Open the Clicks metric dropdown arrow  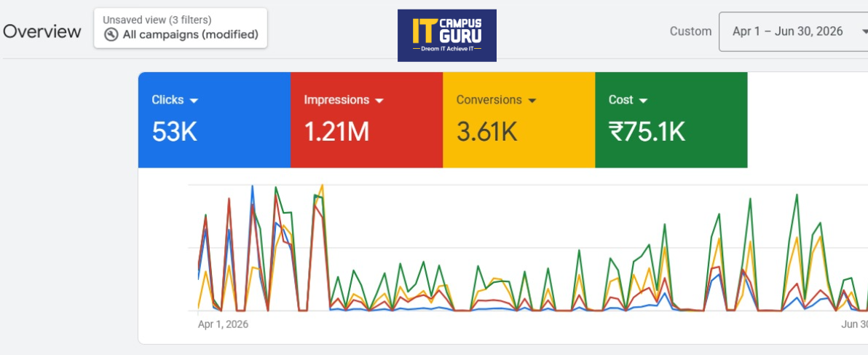[194, 101]
